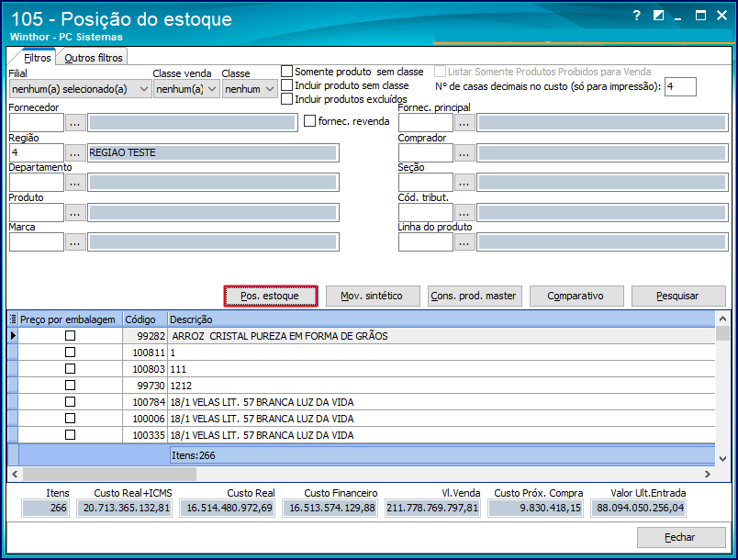Click the Custo Próx. Compra value 9.830.418,15
Image resolution: width=738 pixels, height=560 pixels.
536,508
